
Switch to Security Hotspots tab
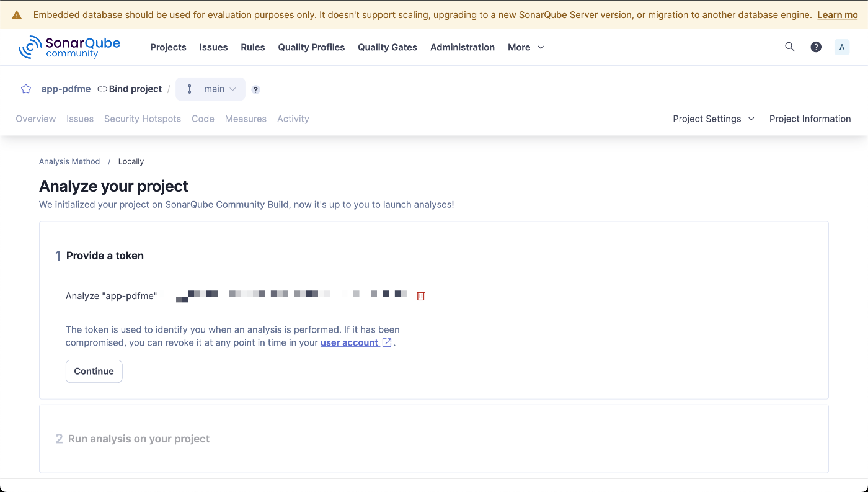tap(143, 119)
